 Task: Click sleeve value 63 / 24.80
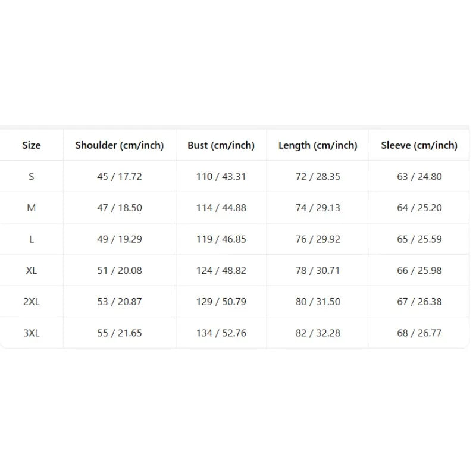(419, 176)
